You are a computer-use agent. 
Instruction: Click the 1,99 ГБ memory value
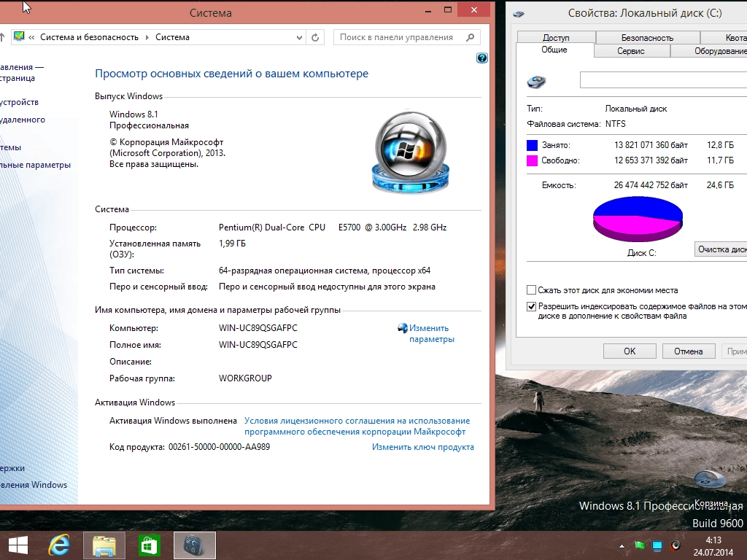232,244
